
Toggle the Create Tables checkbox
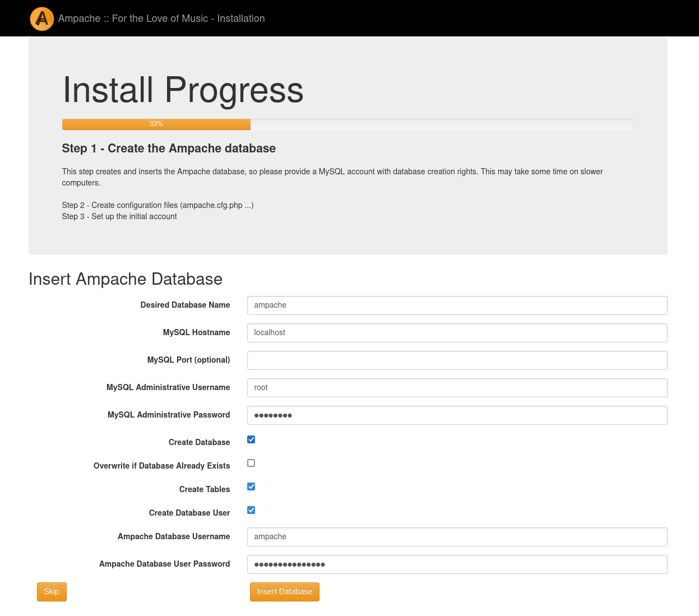[x=251, y=487]
